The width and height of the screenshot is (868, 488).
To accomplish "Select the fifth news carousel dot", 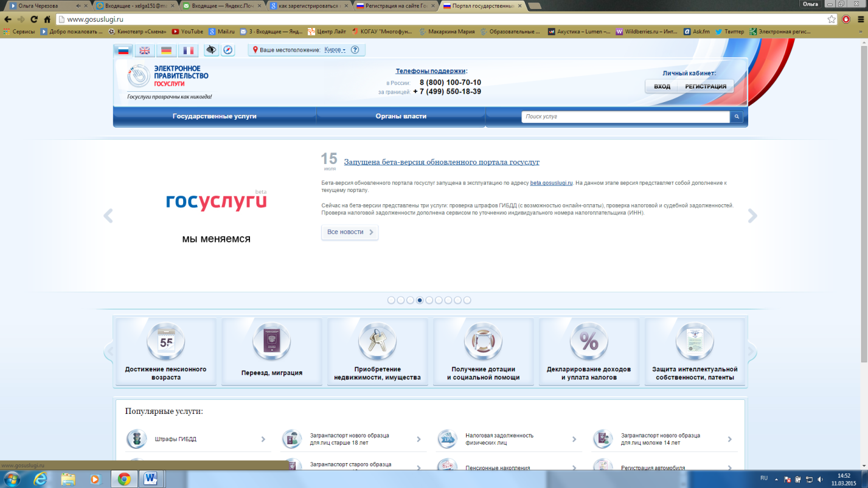I will tap(429, 300).
